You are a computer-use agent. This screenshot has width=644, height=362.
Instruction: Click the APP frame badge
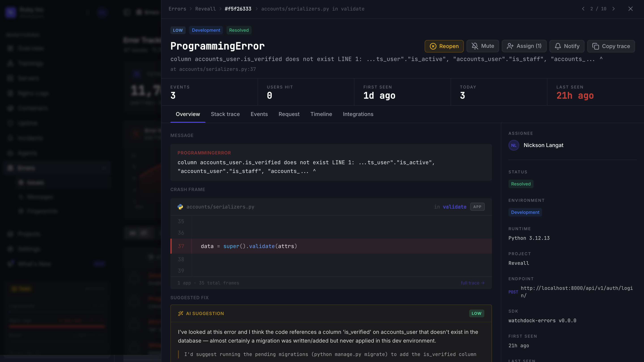tap(477, 207)
